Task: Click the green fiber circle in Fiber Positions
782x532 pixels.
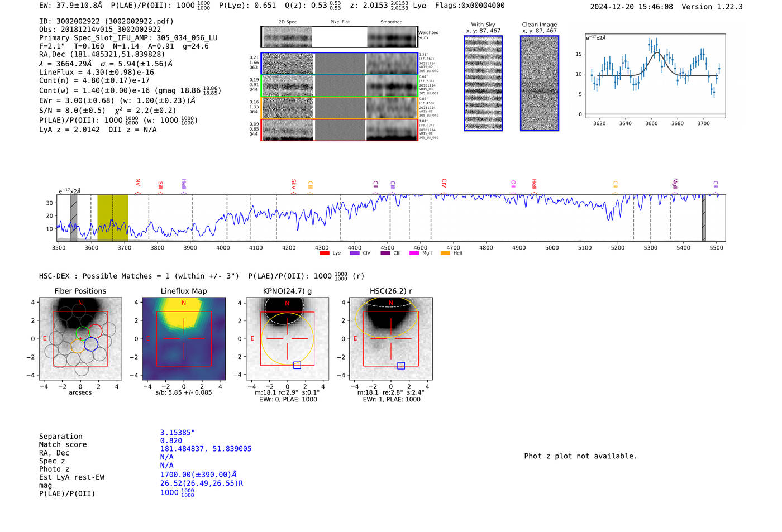Action: click(83, 333)
